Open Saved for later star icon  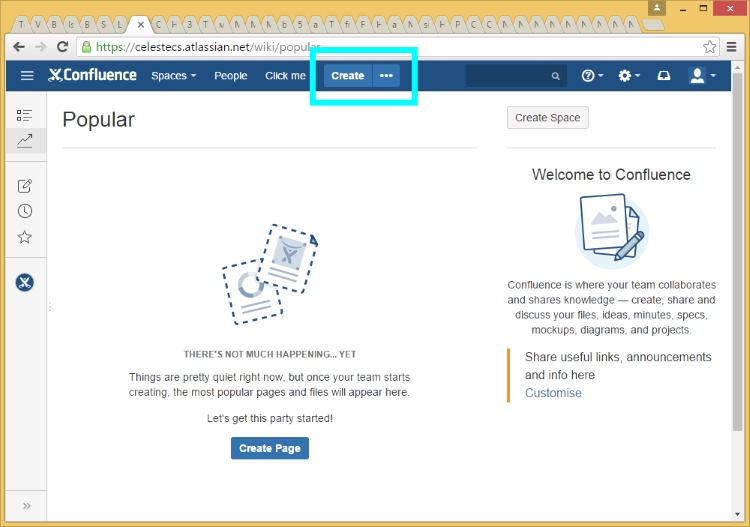point(24,237)
